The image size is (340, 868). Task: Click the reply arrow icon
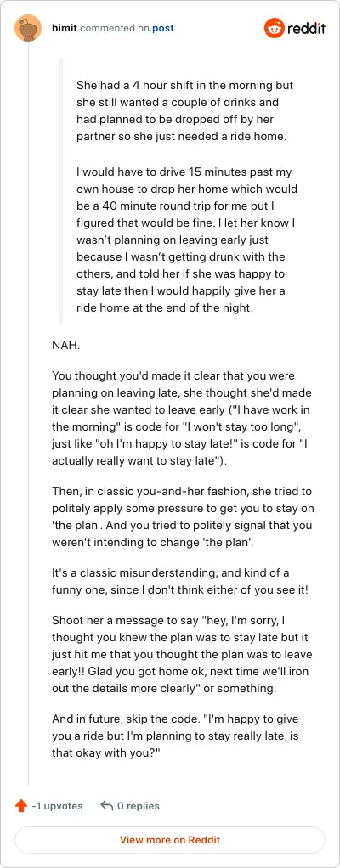(x=107, y=805)
